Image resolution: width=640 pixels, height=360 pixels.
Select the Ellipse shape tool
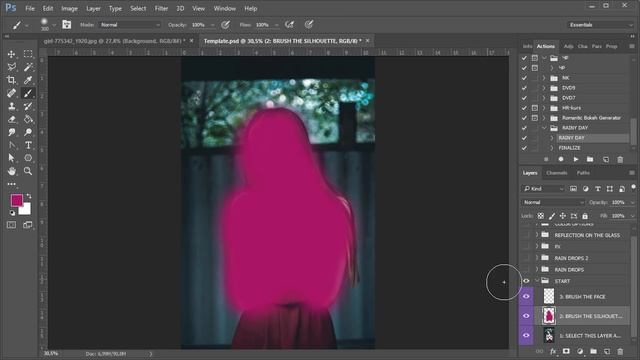click(x=28, y=158)
